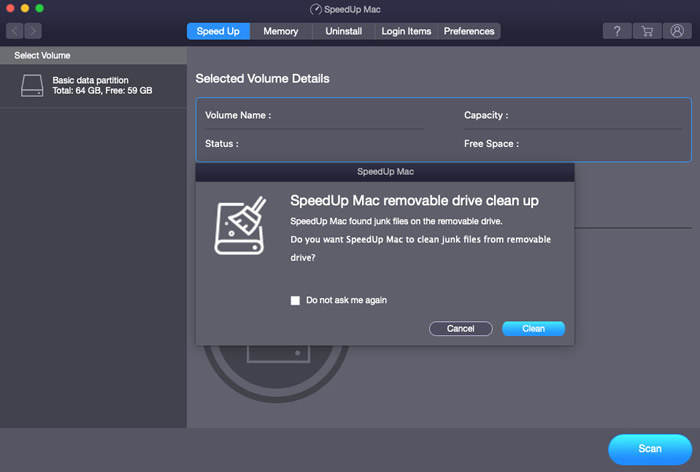Go to the Preferences tab
Screen dimensions: 700x472
click(x=469, y=31)
